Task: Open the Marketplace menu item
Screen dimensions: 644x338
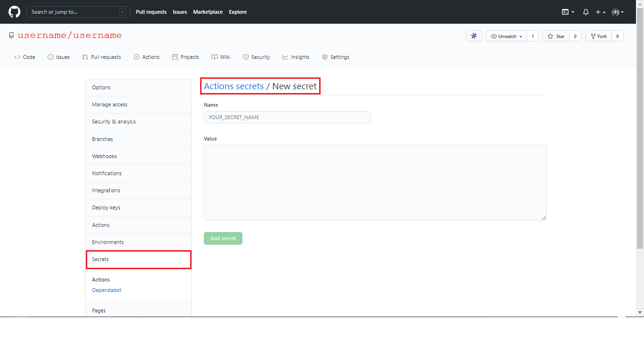Action: coord(208,12)
